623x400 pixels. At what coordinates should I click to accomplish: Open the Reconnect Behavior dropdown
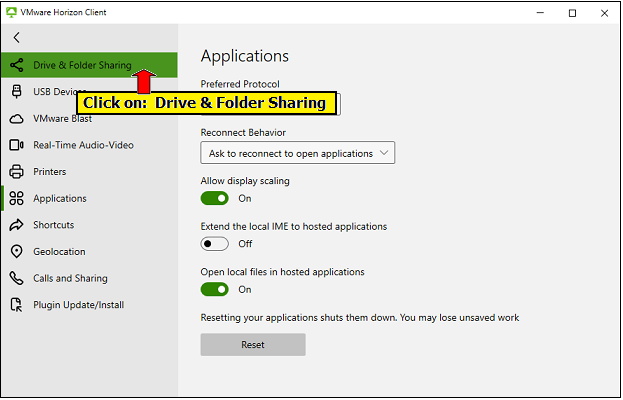(x=298, y=153)
